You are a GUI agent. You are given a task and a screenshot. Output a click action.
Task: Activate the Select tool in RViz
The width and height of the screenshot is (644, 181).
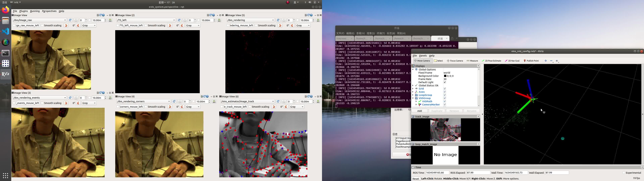point(438,61)
